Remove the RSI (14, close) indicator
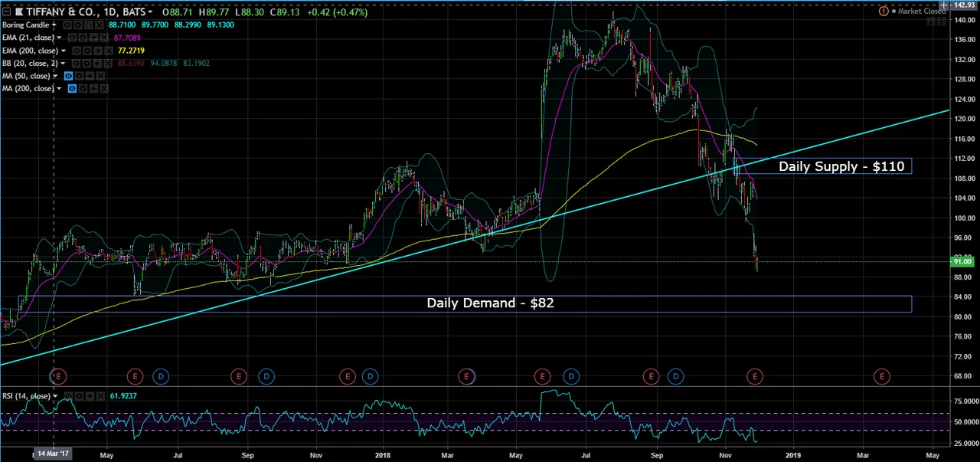980x462 pixels. 100,396
